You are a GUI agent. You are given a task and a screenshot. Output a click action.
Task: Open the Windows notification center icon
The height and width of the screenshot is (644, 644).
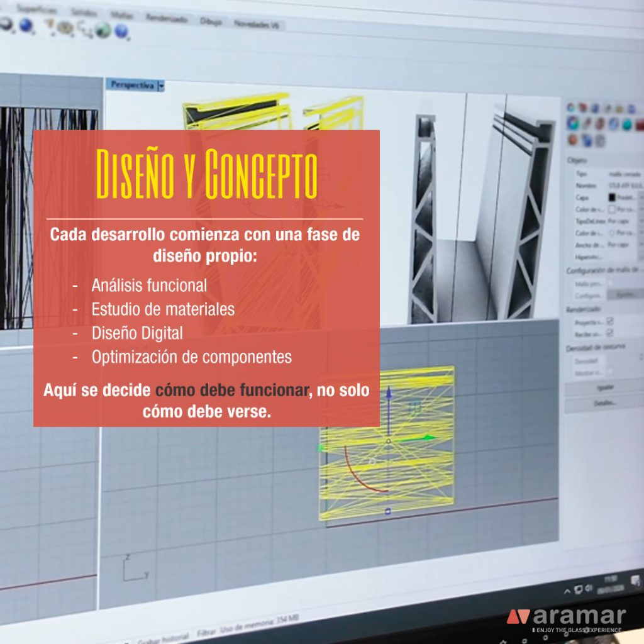[x=635, y=580]
